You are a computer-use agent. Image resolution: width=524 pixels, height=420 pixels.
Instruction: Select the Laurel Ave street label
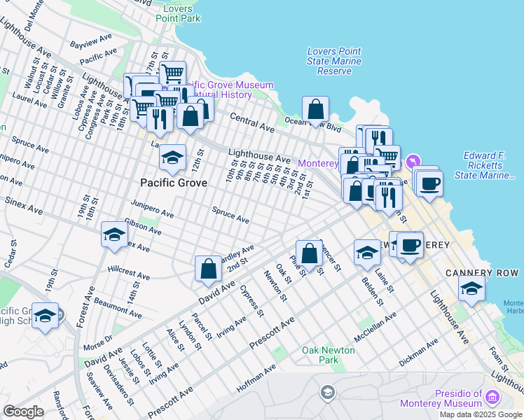pos(29,100)
